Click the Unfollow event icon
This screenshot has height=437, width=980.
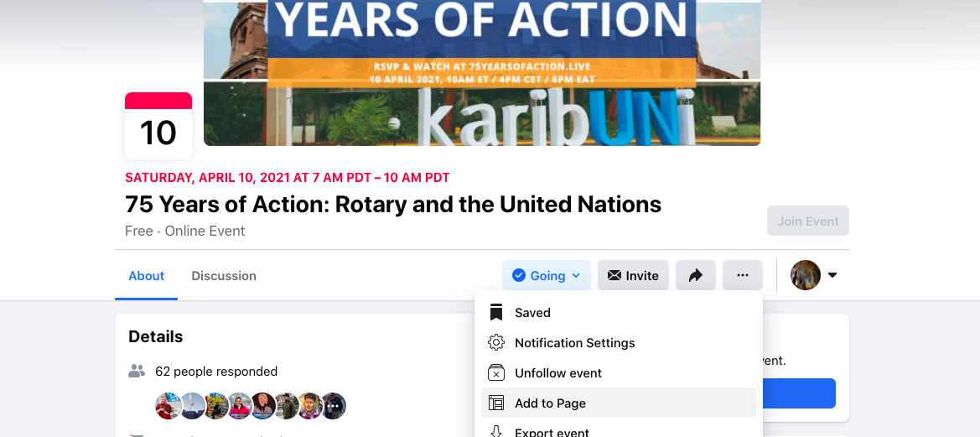[496, 373]
